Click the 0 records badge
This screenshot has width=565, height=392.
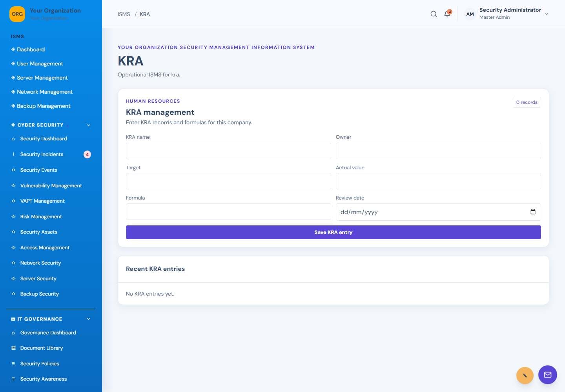coord(527,102)
